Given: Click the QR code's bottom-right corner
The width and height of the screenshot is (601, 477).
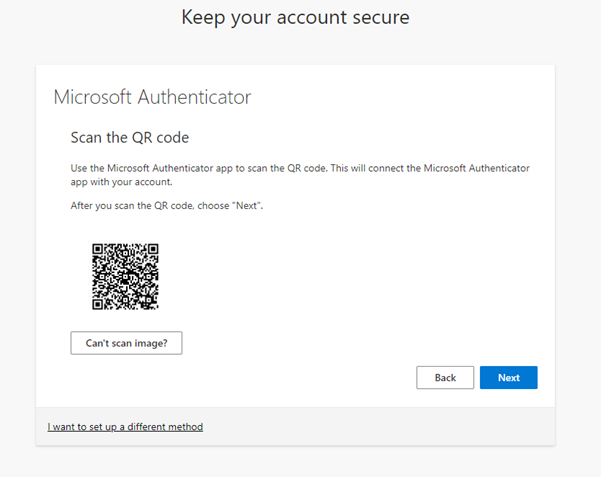Looking at the screenshot, I should [x=154, y=305].
